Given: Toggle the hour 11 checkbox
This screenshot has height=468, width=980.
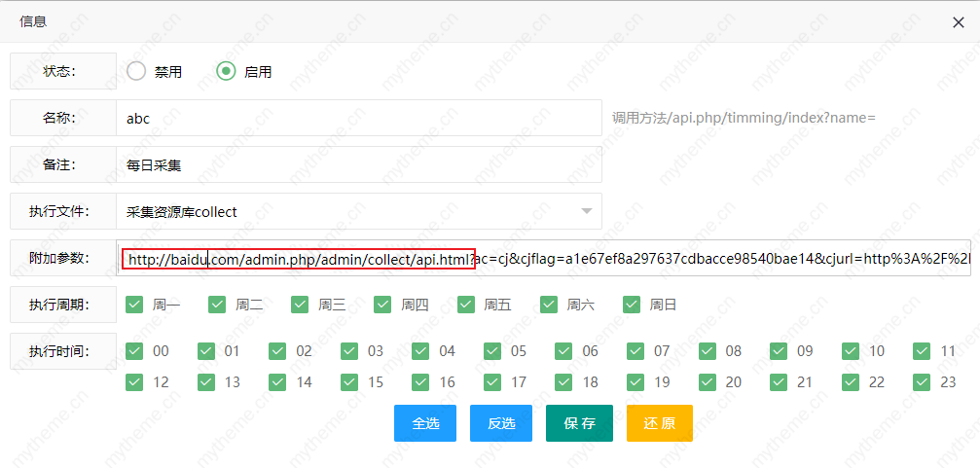Looking at the screenshot, I should [x=923, y=351].
